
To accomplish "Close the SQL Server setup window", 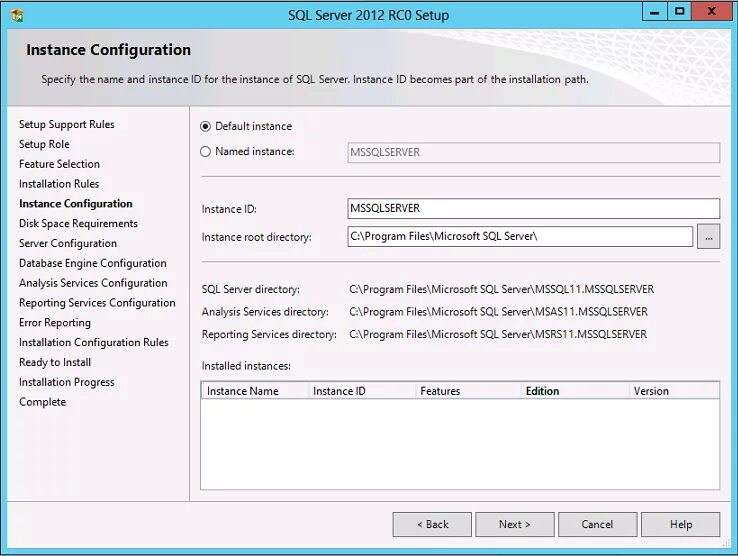I will pos(711,12).
